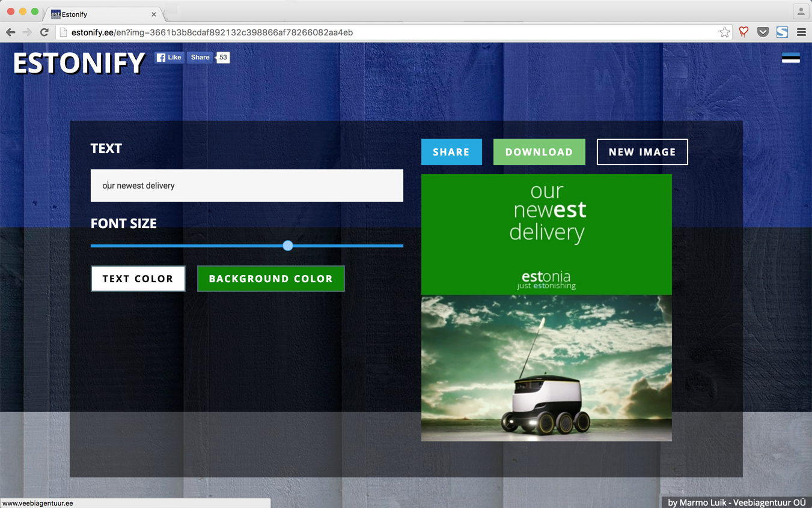The width and height of the screenshot is (812, 508).
Task: Open the TEXT COLOR picker
Action: pyautogui.click(x=138, y=279)
